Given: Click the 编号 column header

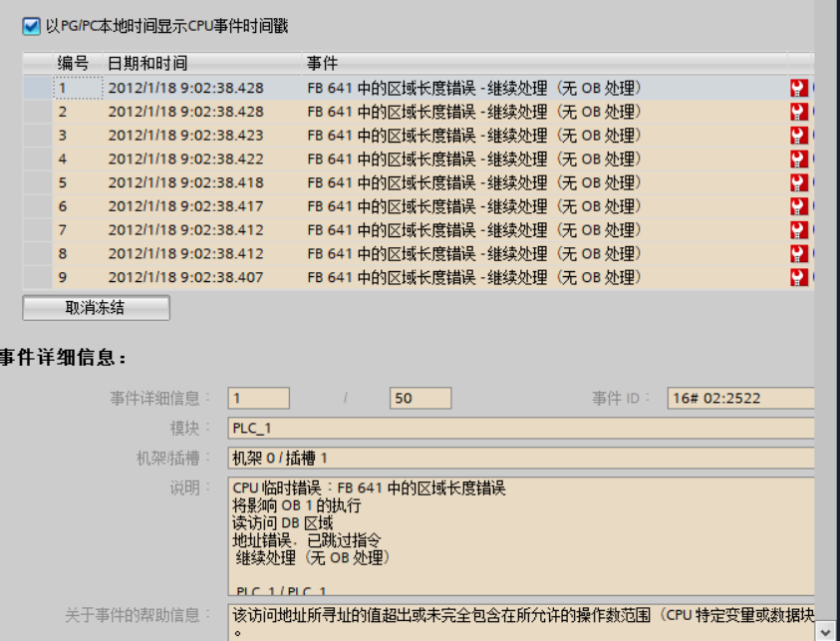Looking at the screenshot, I should (x=73, y=64).
